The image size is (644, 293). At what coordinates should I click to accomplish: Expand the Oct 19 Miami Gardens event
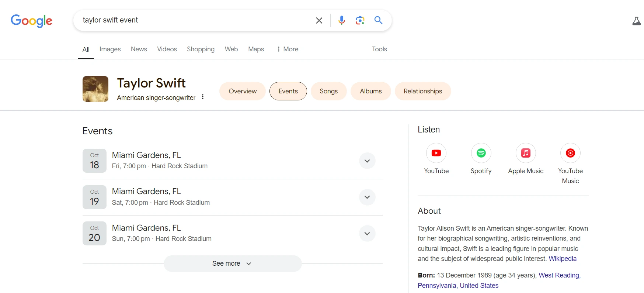(x=367, y=197)
